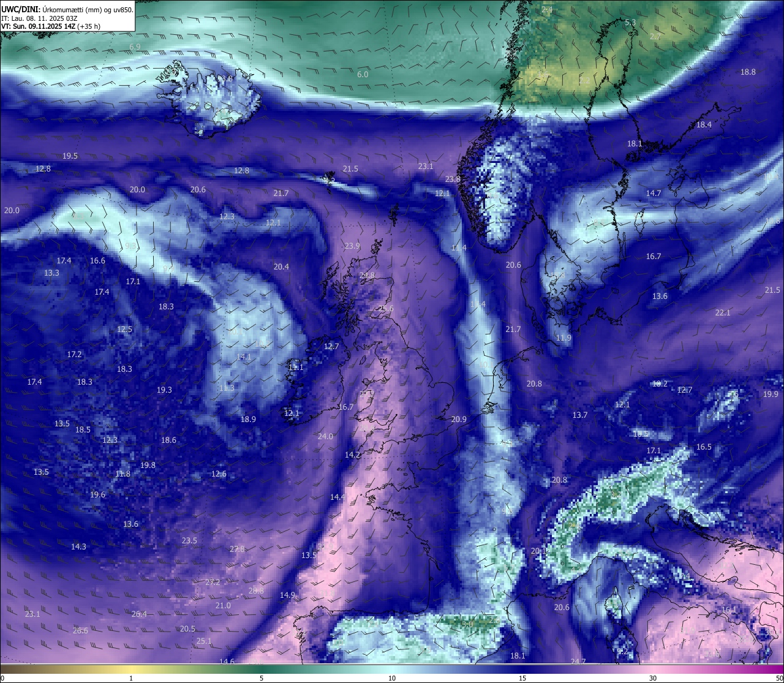Click the 14.3 value in the lower left

coord(78,546)
